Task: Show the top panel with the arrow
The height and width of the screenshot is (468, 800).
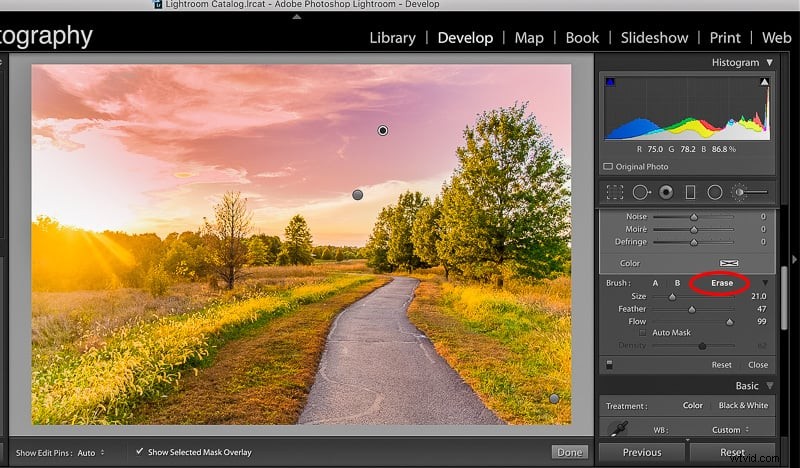Action: pyautogui.click(x=296, y=17)
